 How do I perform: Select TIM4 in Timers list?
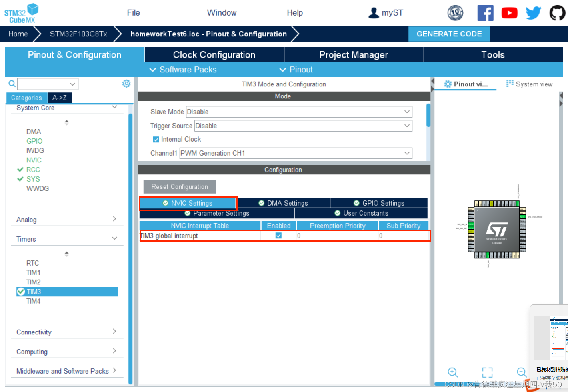coord(33,301)
